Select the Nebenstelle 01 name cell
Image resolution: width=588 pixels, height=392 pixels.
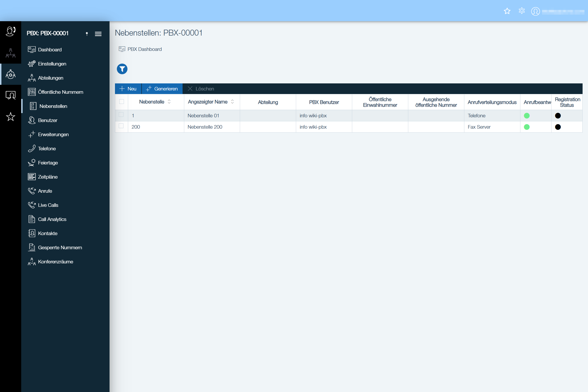point(212,116)
